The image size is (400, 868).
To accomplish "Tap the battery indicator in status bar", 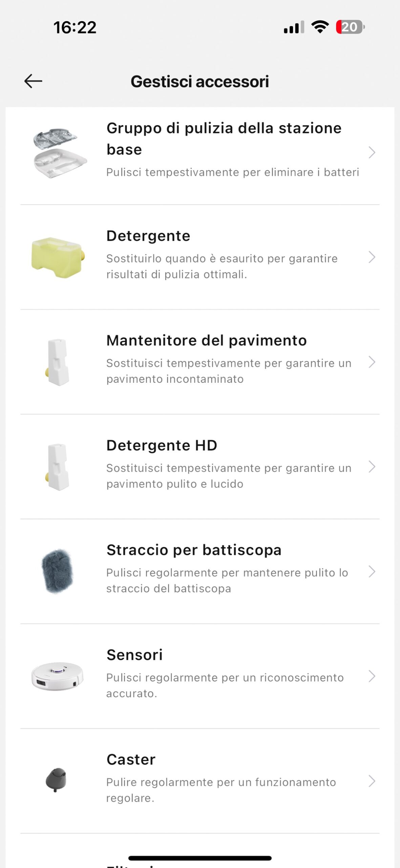I will 350,27.
